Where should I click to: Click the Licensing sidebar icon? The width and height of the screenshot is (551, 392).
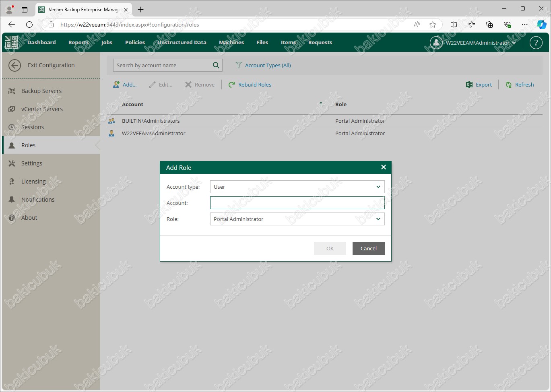(x=12, y=182)
